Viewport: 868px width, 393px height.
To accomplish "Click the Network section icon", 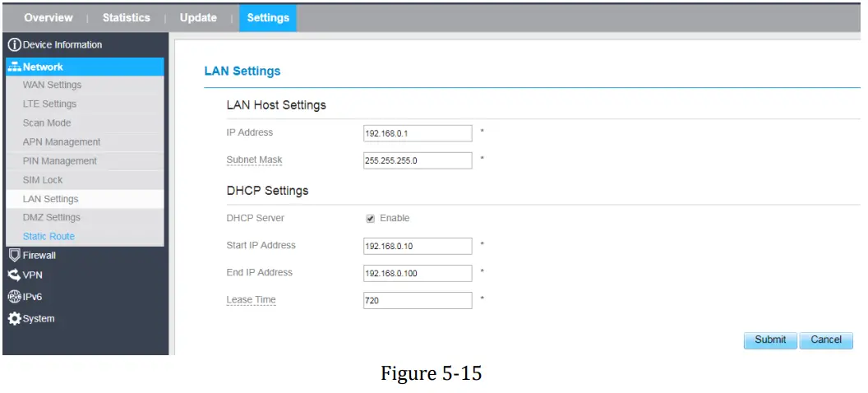I will tap(14, 67).
